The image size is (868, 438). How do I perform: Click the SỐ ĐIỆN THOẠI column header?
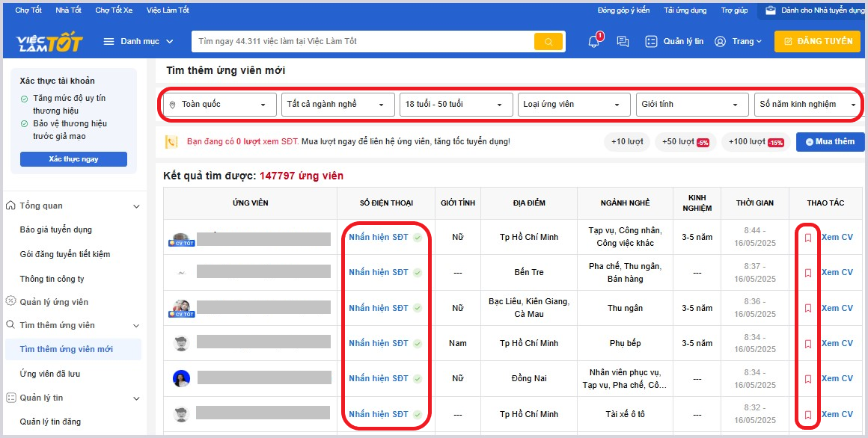click(x=386, y=203)
